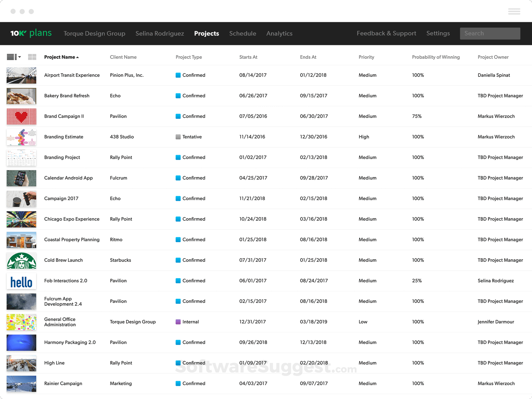
Task: Open Brand Campaign II project name
Action: [64, 116]
